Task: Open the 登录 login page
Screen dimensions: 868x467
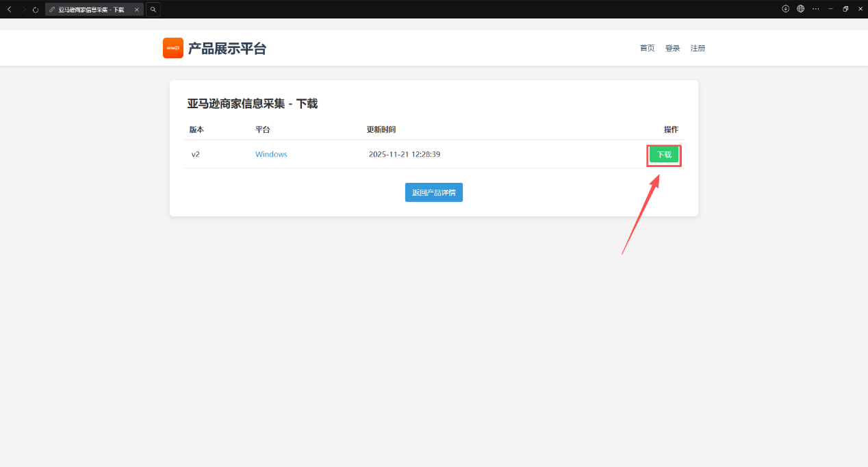Action: [672, 49]
